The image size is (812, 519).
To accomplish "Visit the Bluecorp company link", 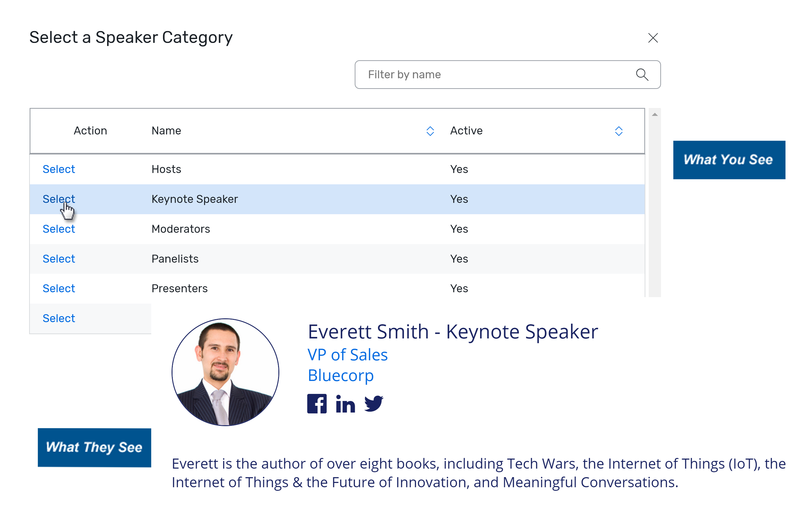I will coord(341,375).
